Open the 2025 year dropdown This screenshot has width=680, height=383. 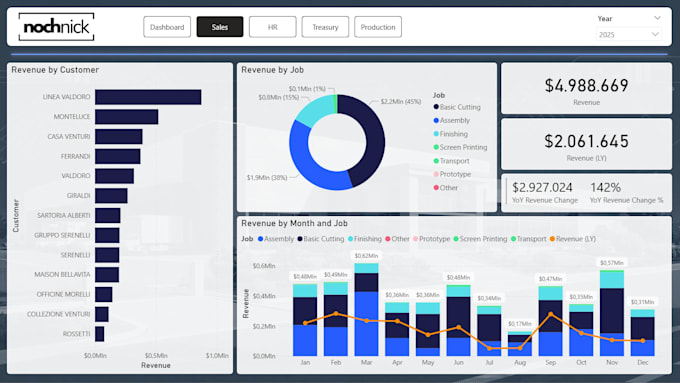click(x=628, y=34)
